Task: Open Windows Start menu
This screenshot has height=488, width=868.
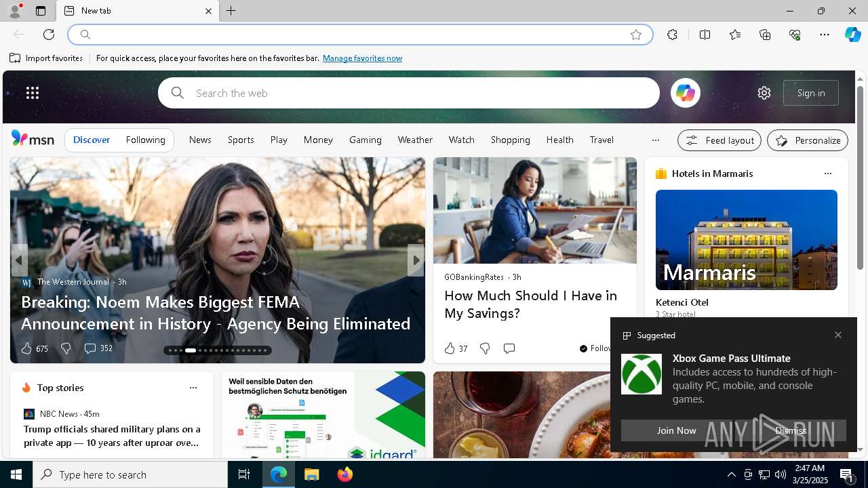Action: (16, 474)
